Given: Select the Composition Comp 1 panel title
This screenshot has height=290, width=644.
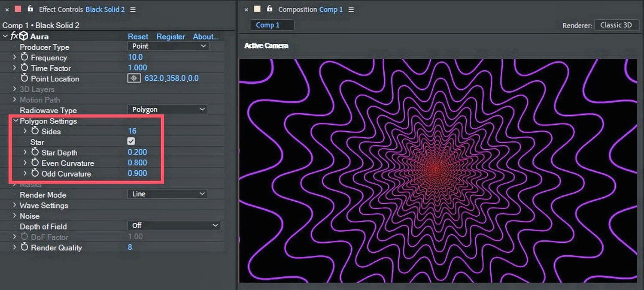Looking at the screenshot, I should [310, 9].
